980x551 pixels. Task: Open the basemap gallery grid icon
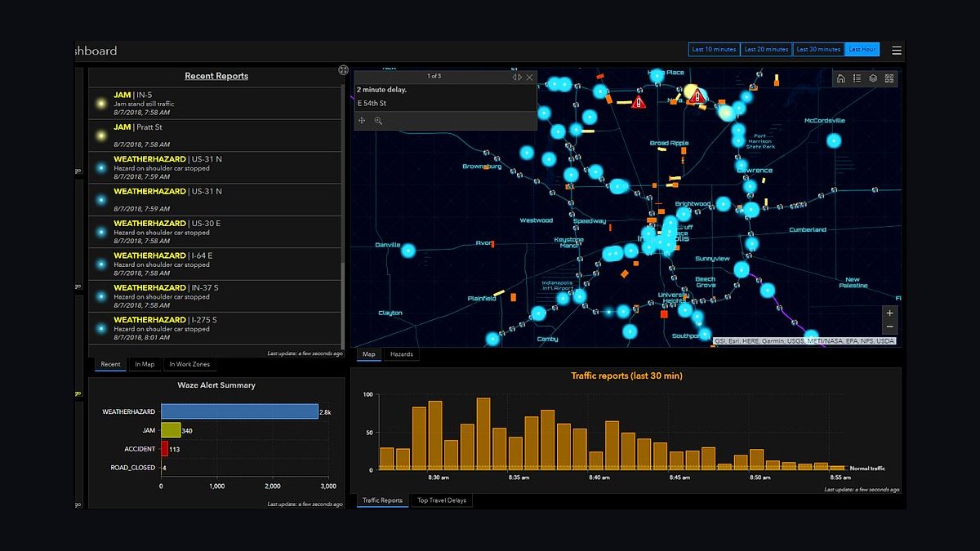(889, 78)
